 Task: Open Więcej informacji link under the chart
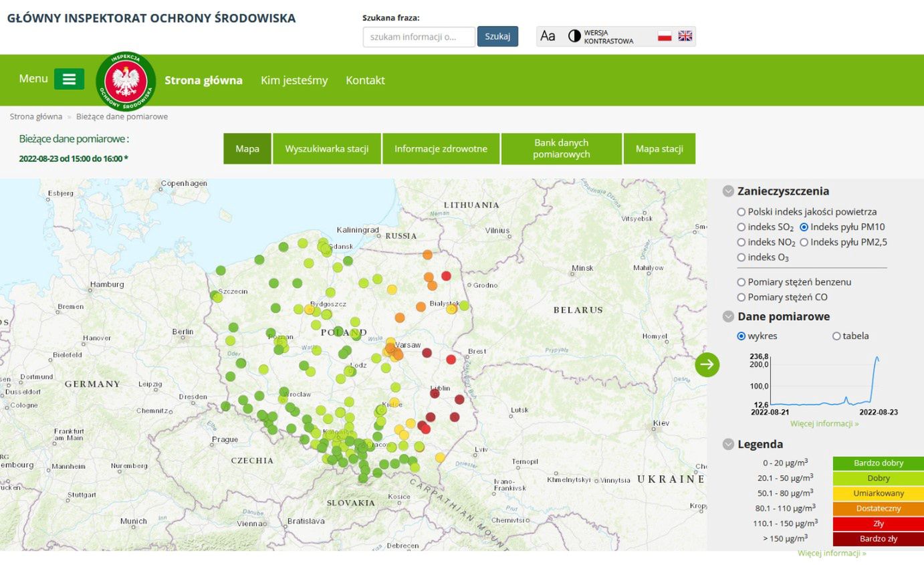[824, 424]
